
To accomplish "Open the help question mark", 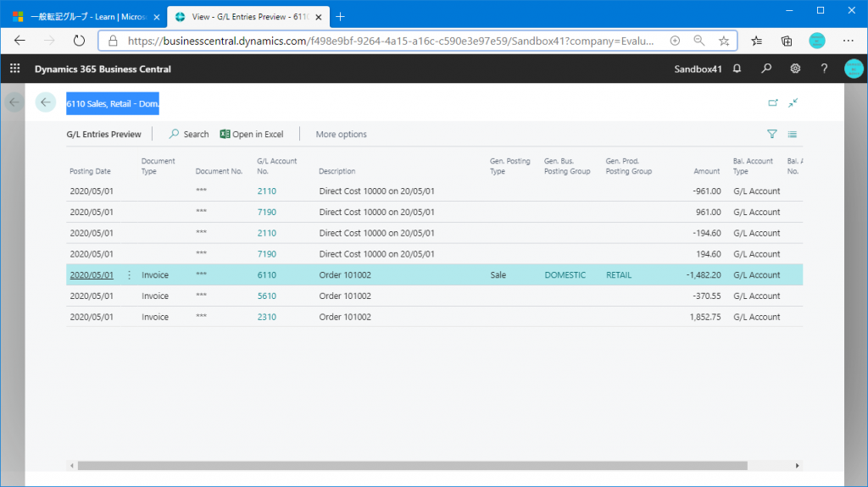I will coord(824,69).
